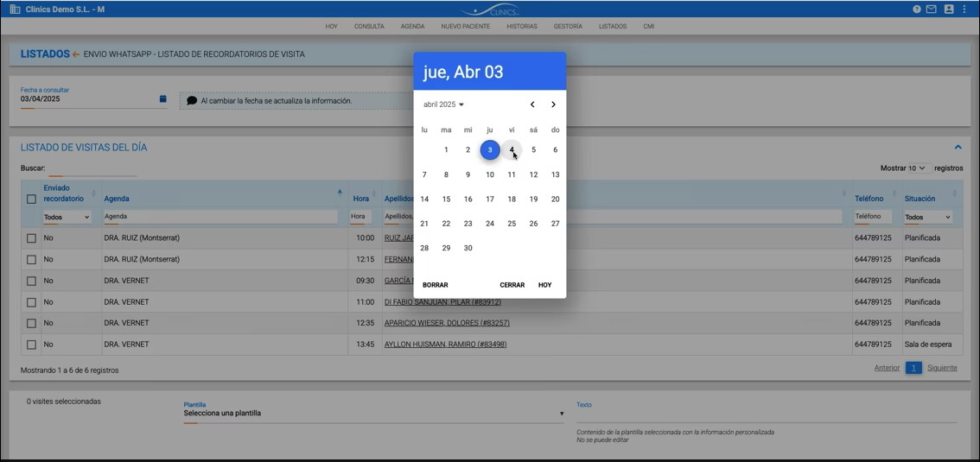Open the calendar icon beside Fecha a consultar
This screenshot has width=980, height=462.
pyautogui.click(x=162, y=99)
